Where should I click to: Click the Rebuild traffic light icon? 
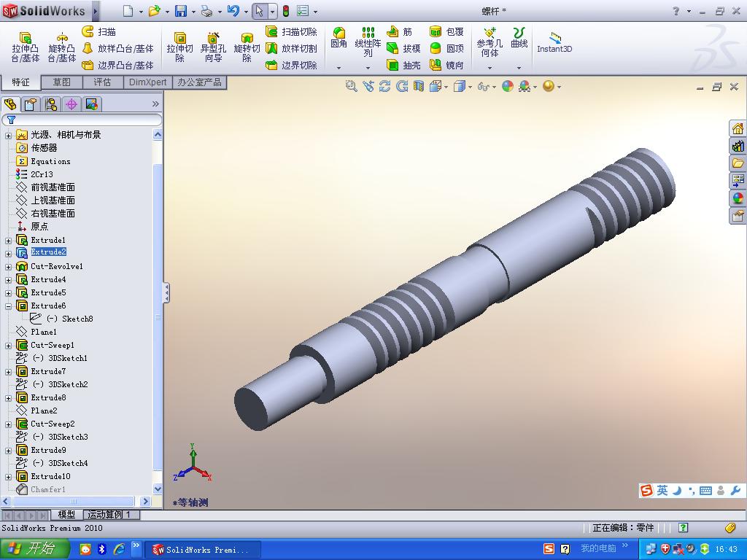pyautogui.click(x=286, y=11)
